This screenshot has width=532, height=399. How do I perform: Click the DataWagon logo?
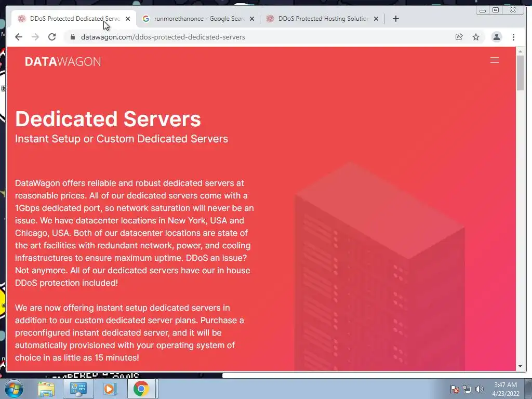(x=63, y=61)
